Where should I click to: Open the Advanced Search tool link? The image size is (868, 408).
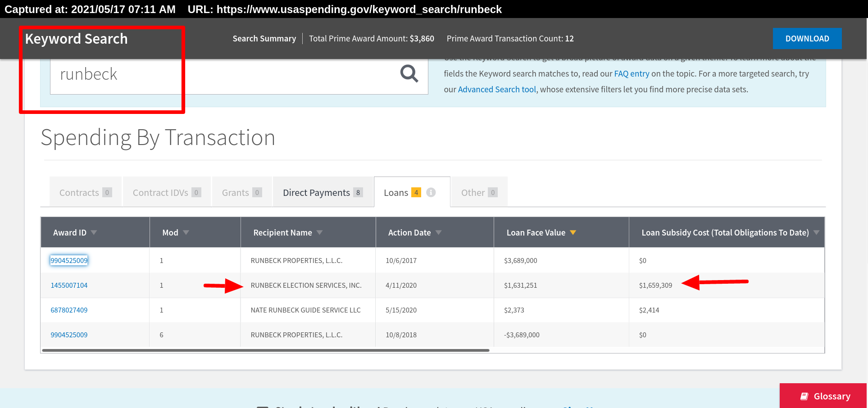pyautogui.click(x=497, y=89)
